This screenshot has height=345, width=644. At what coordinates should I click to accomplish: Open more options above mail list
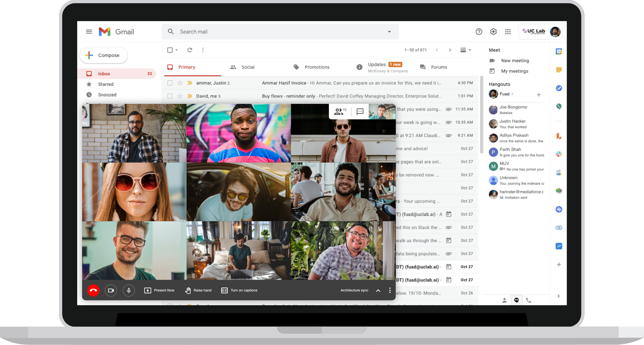pos(203,50)
